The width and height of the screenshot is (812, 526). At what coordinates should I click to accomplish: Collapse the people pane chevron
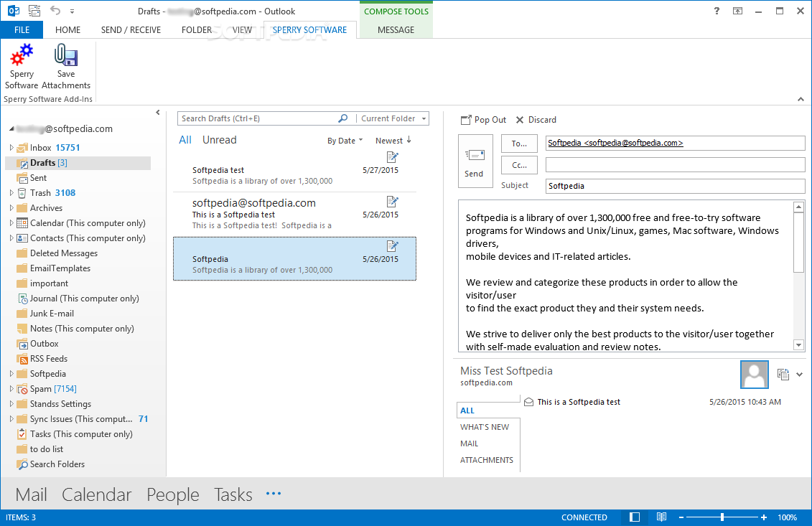800,375
